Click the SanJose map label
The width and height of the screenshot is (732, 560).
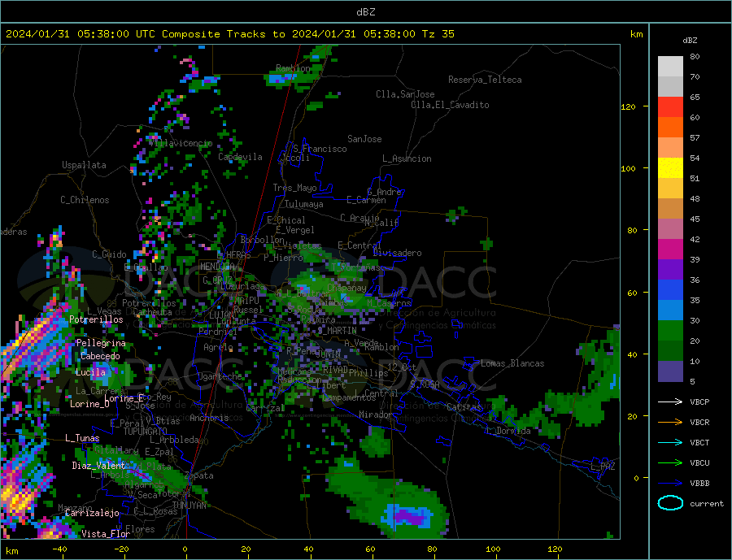coord(364,139)
